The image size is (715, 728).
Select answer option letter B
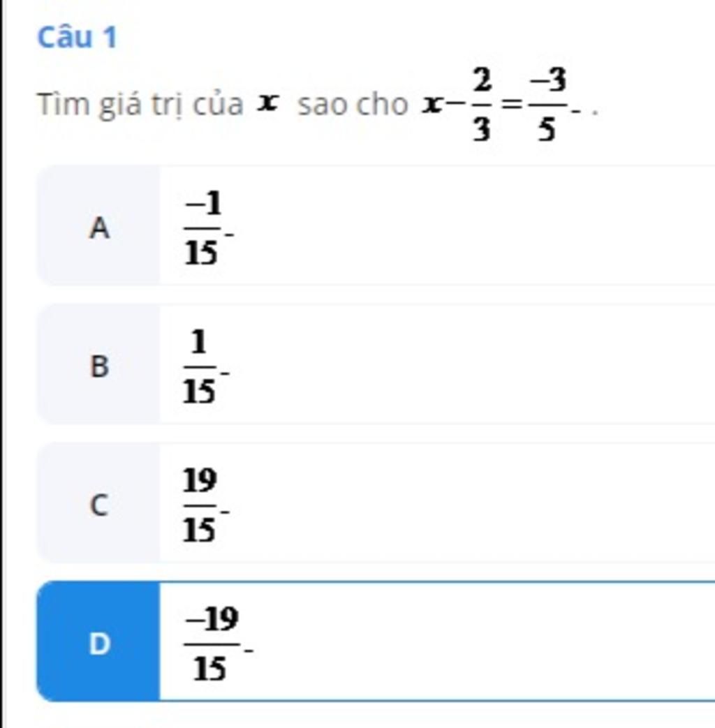point(98,365)
